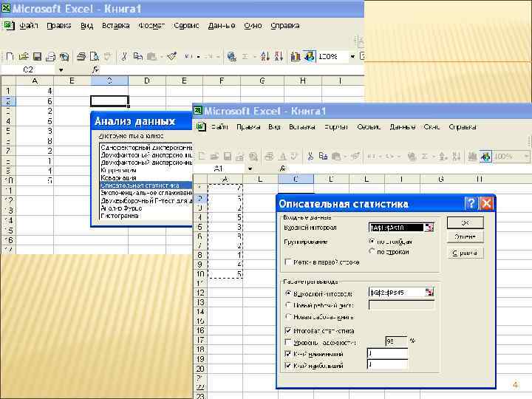This screenshot has height=399, width=532.
Task: Click Open folder icon in back Excel window
Action: 24,56
